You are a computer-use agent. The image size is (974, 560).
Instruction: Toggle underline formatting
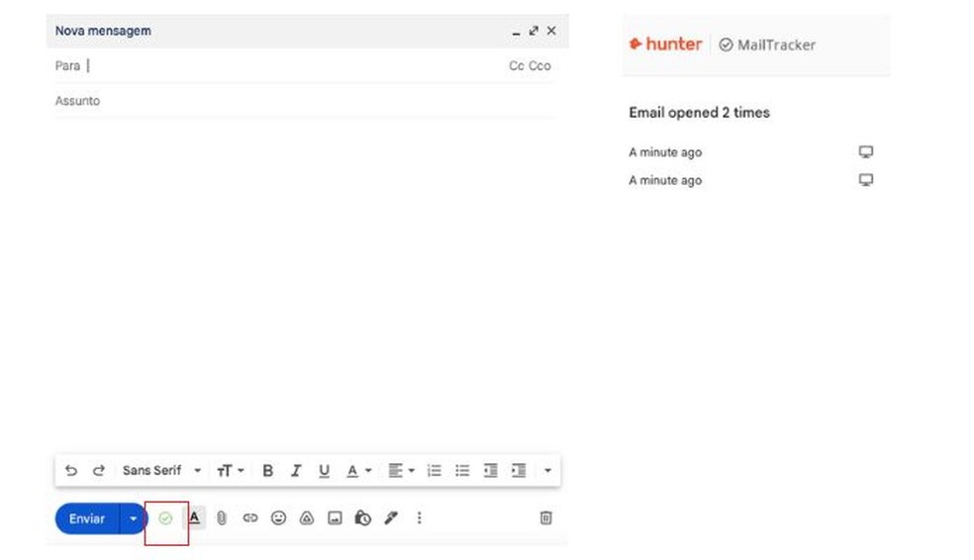[324, 471]
